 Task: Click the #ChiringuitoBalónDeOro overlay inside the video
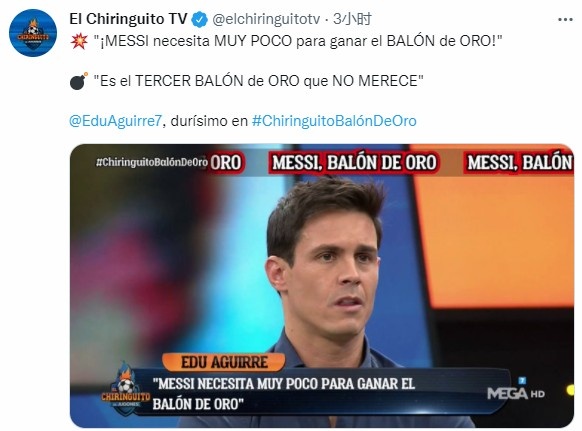[x=151, y=162]
